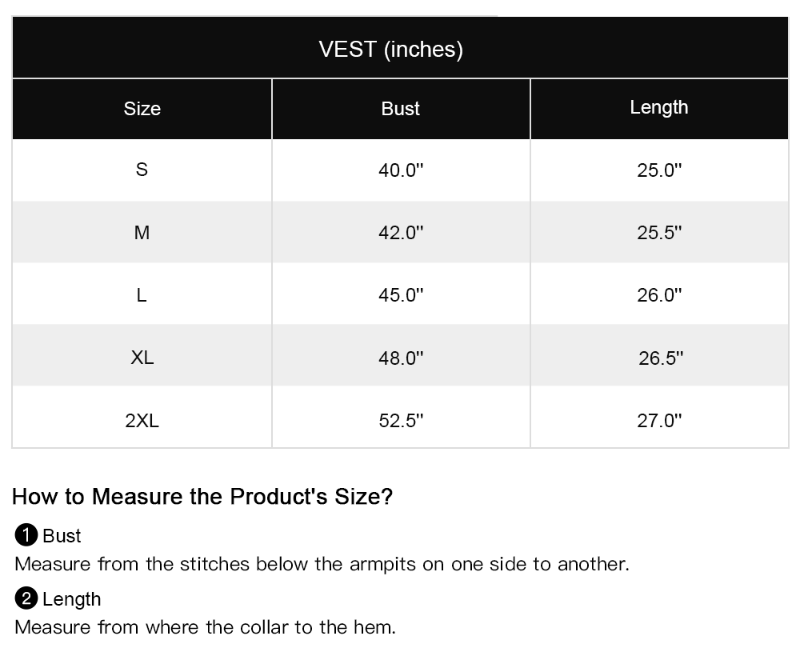Select the size M cell
Viewport: 800px width, 672px height.
coord(142,232)
